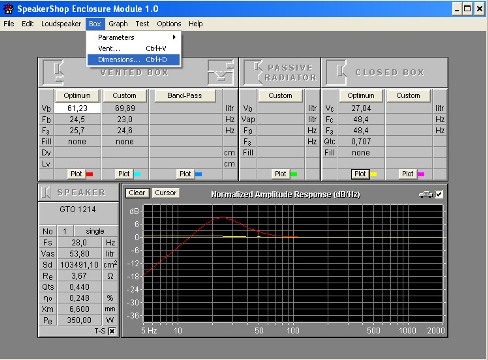Screen dimensions: 488x360
Task: Expand the Parameters submenu arrow
Action: click(174, 37)
